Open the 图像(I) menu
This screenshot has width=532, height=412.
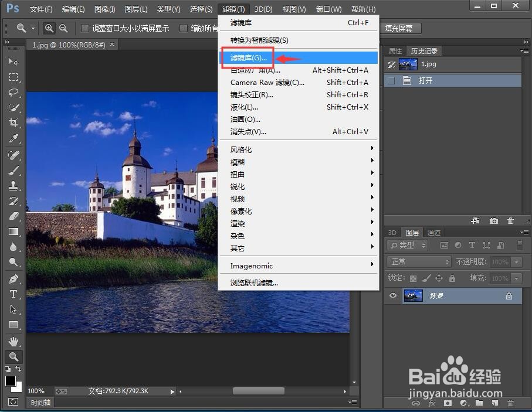click(104, 9)
